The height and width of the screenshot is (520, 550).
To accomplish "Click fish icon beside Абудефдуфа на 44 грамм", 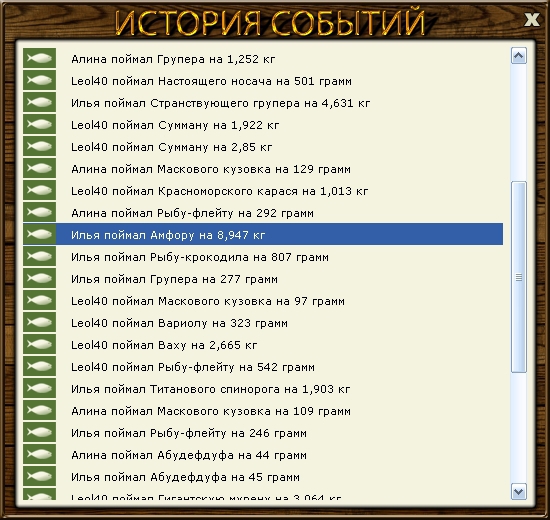I will click(39, 454).
